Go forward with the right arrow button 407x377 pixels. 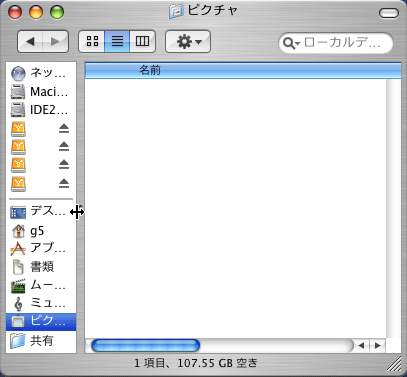[55, 41]
